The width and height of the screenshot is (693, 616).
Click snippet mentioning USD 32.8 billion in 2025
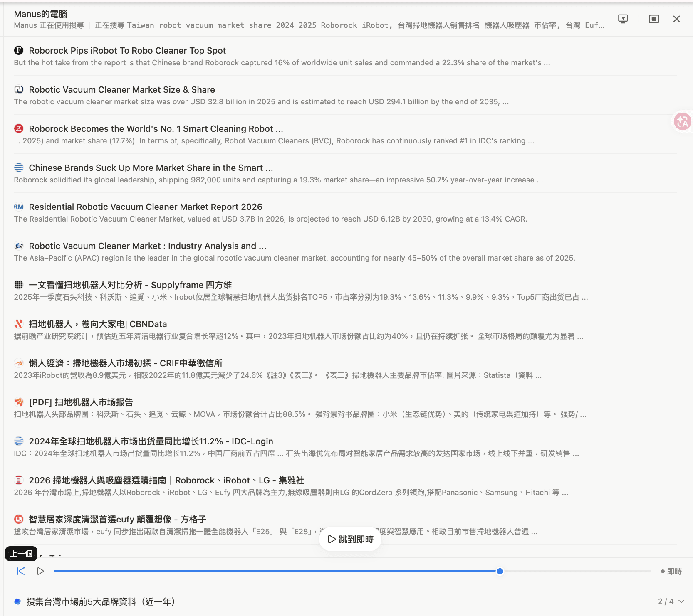[261, 102]
